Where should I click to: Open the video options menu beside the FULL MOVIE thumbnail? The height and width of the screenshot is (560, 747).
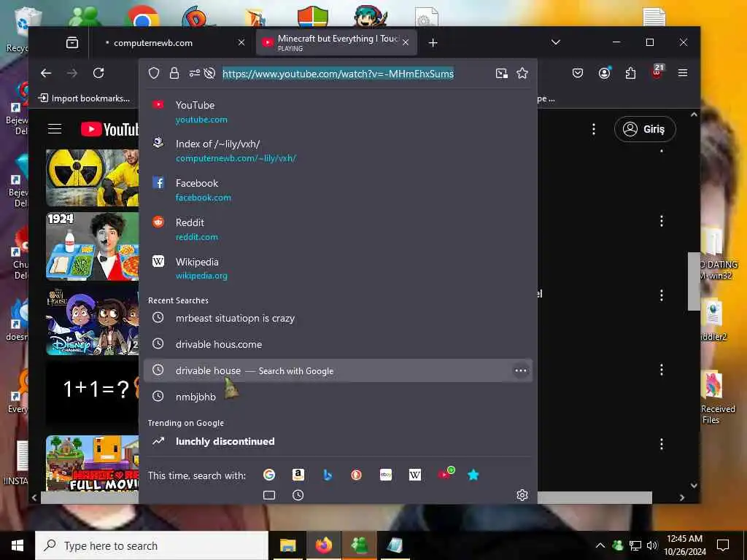tap(661, 444)
